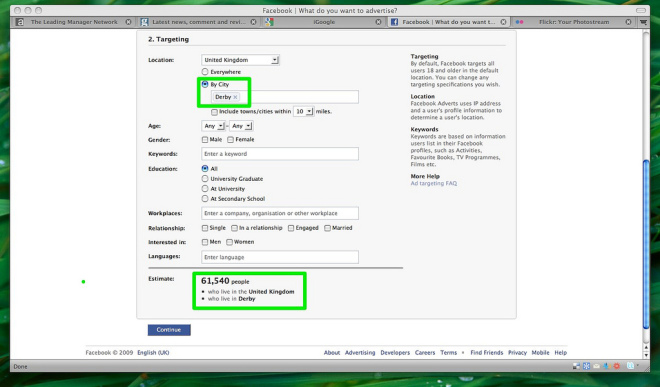Click the vertical scrollbar thumb

pos(646,244)
